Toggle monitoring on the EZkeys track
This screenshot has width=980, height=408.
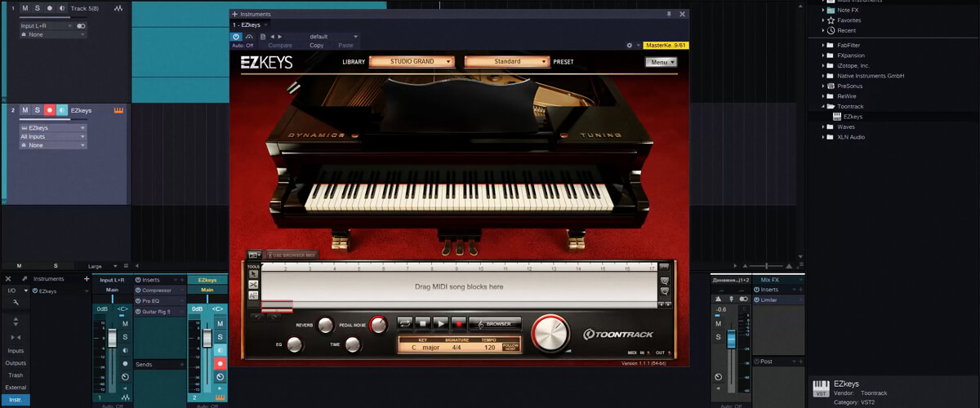tap(62, 110)
